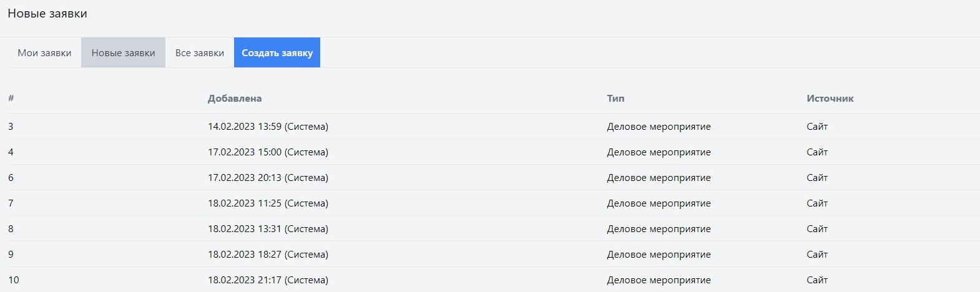Screen dimensions: 980x292
Task: Click the # column header
Action: (11, 99)
